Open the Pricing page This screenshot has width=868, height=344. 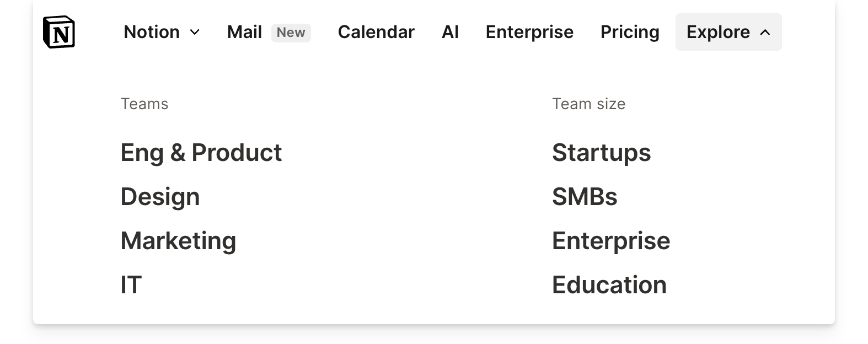tap(630, 32)
